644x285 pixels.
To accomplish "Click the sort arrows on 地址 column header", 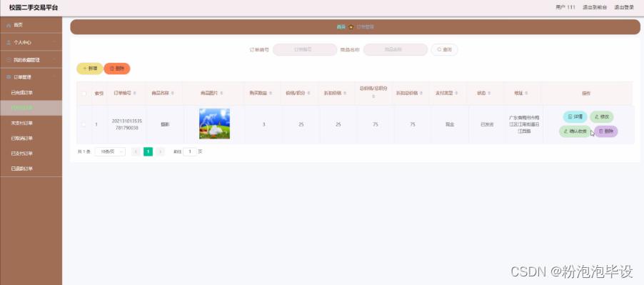I will (526, 94).
